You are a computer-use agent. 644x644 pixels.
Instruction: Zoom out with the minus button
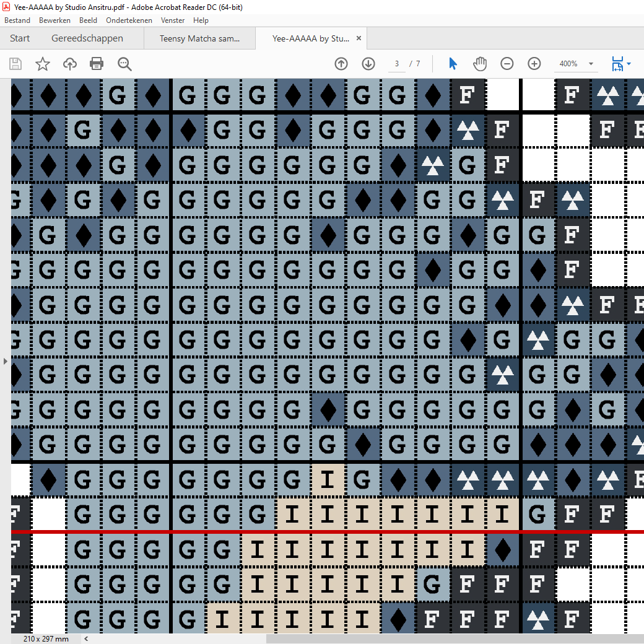(x=507, y=64)
